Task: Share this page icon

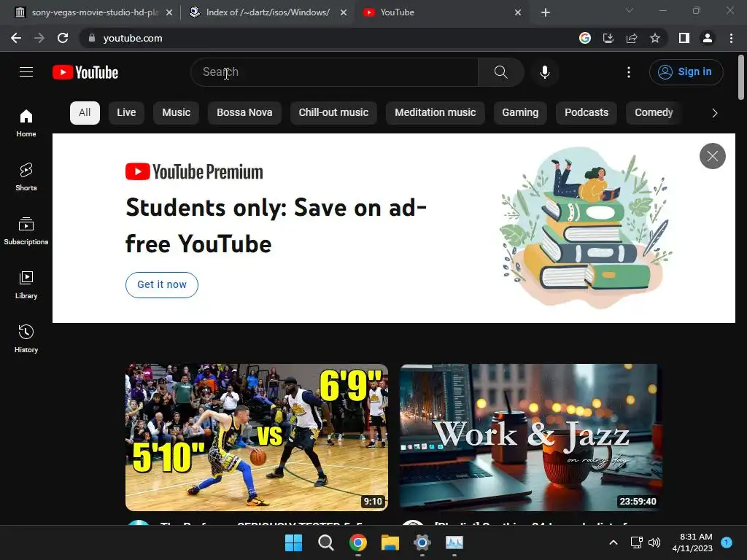Action: pyautogui.click(x=632, y=38)
